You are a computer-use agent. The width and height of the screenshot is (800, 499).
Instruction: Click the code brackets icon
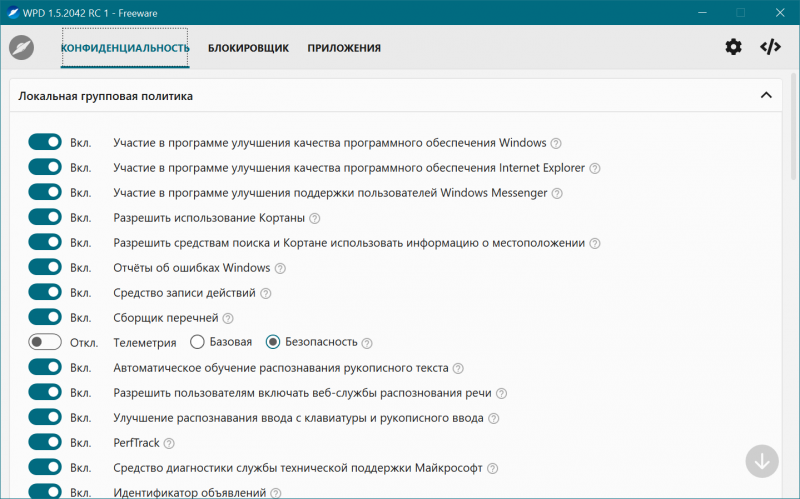click(x=770, y=47)
